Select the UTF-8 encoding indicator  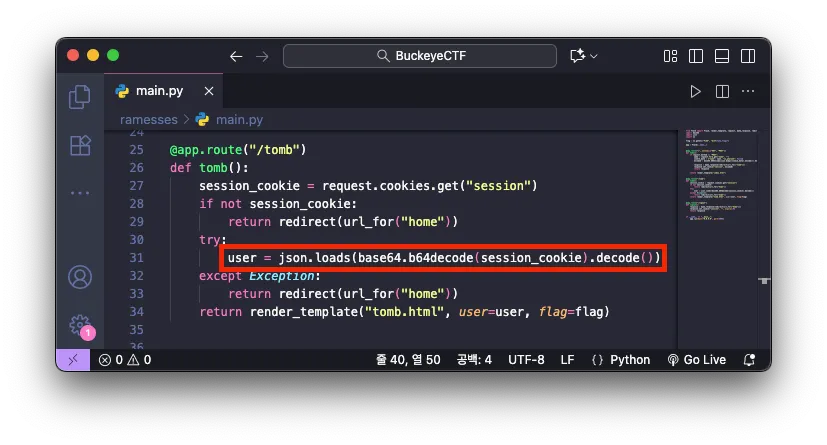[x=526, y=360]
